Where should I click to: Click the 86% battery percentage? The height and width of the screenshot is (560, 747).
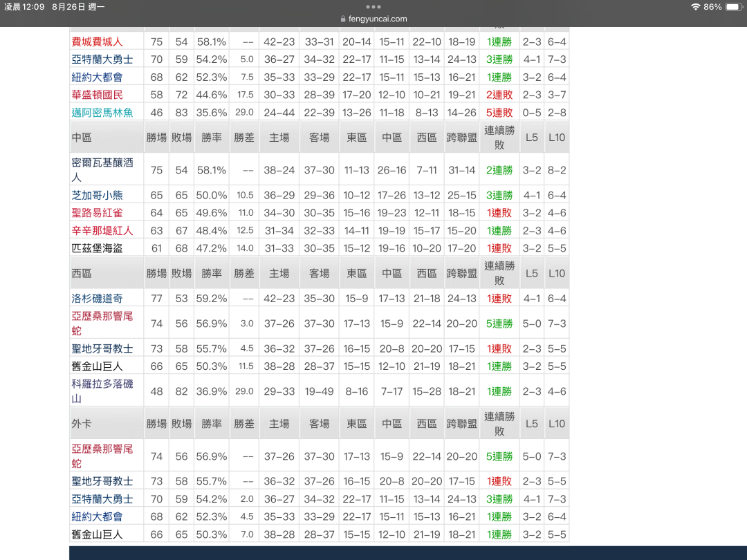pyautogui.click(x=712, y=7)
